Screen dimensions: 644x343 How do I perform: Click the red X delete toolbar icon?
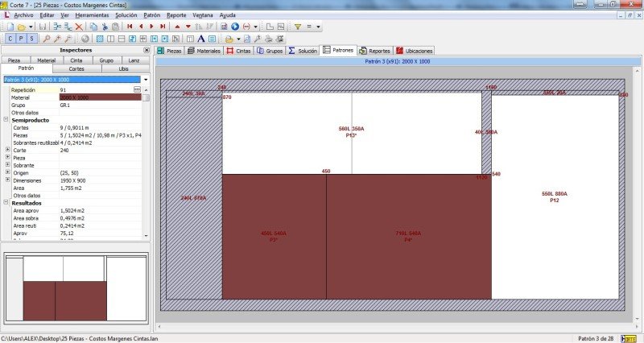pos(79,27)
